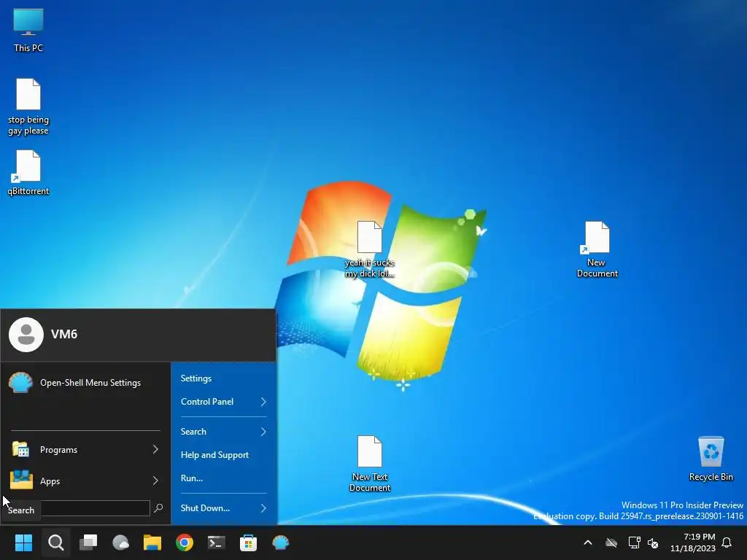
Task: Click the taskbar Search magnifier icon
Action: click(x=55, y=542)
